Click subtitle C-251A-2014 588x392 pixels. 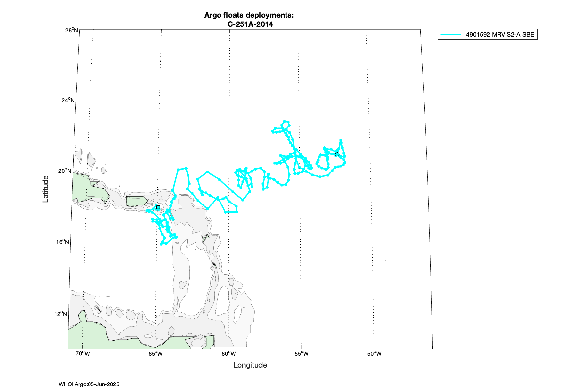(x=250, y=24)
